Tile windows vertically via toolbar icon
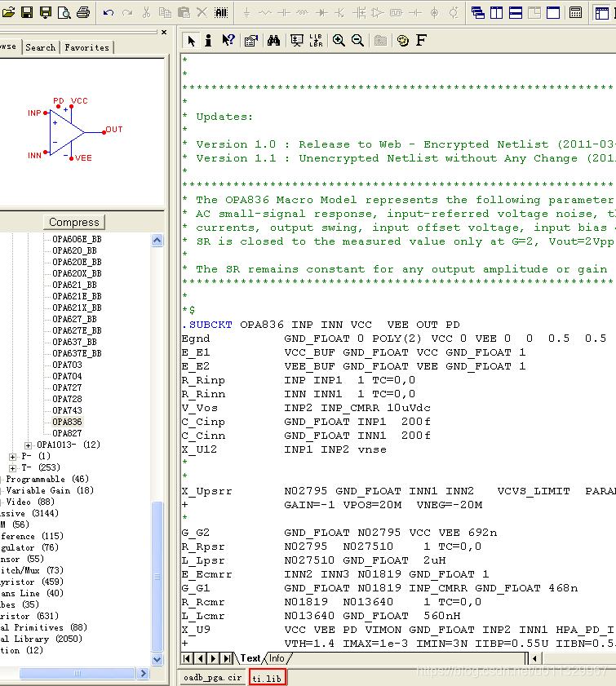 [x=497, y=13]
